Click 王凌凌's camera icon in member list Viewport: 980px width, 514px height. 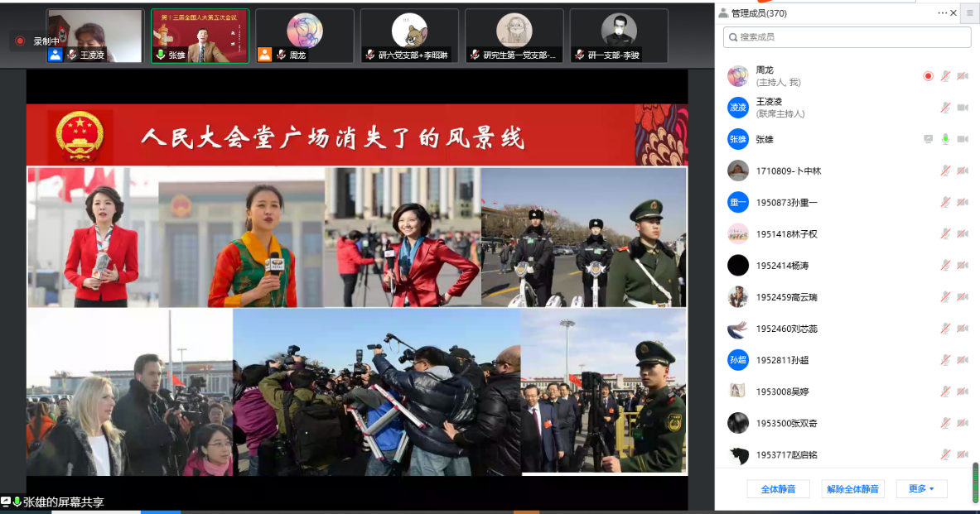(x=963, y=108)
